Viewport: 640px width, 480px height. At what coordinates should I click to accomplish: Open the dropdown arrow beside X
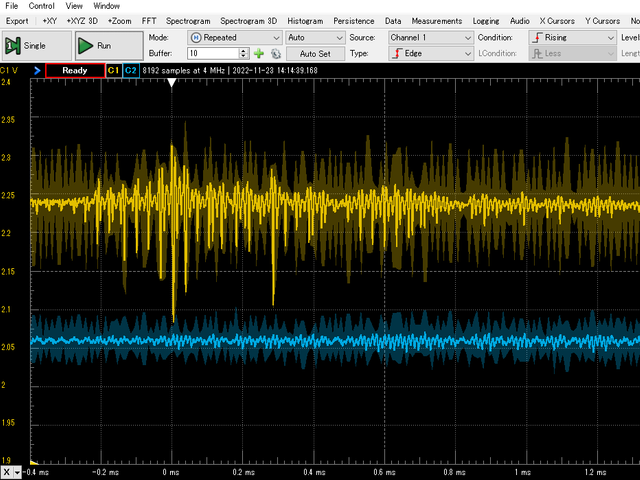coord(18,473)
